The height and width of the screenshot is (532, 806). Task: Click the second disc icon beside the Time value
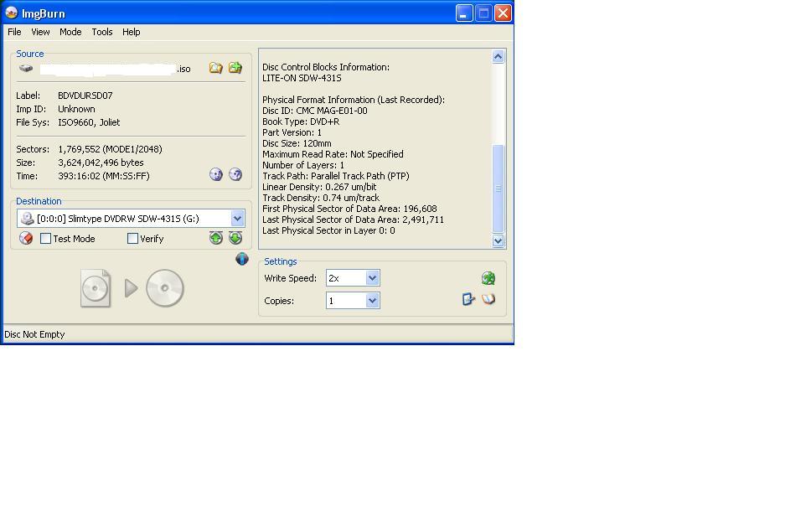pos(235,175)
